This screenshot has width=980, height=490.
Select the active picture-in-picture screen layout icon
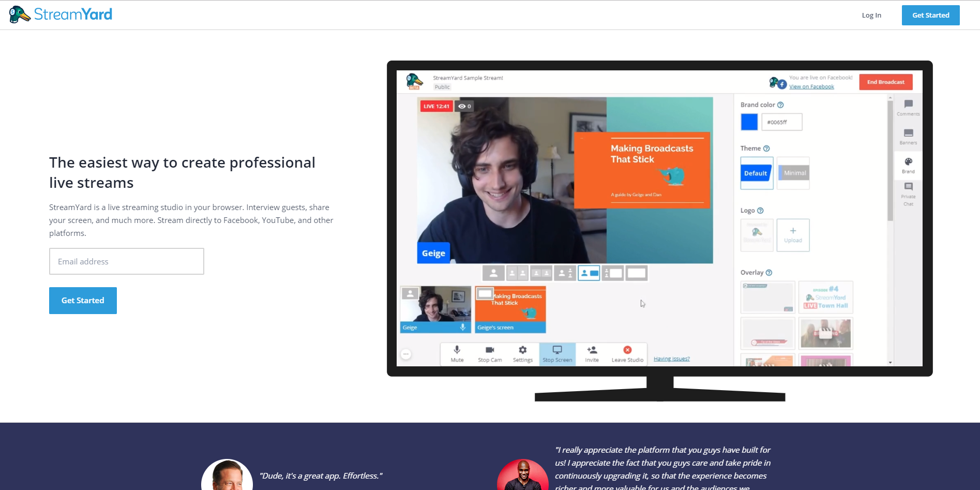click(589, 273)
